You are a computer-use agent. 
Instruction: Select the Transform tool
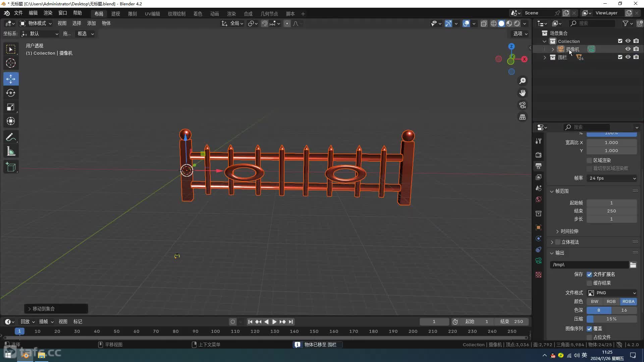pos(11,121)
